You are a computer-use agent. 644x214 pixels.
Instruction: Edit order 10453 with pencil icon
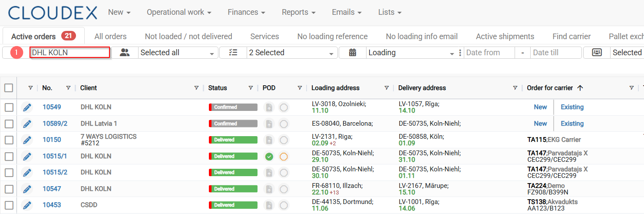[27, 205]
